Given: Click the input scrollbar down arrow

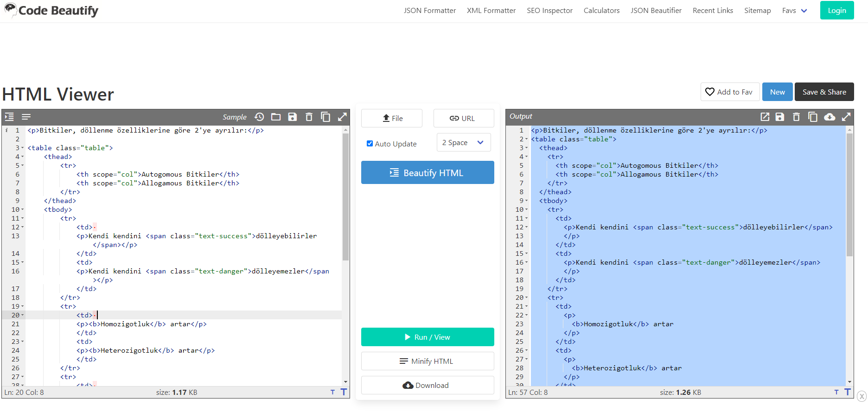Looking at the screenshot, I should pos(345,382).
